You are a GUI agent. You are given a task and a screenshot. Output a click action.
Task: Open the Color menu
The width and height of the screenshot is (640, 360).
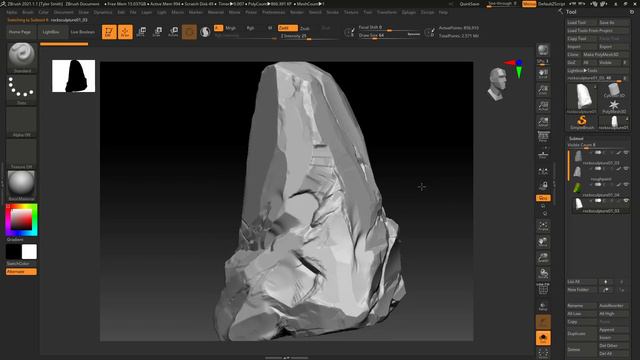(43, 12)
